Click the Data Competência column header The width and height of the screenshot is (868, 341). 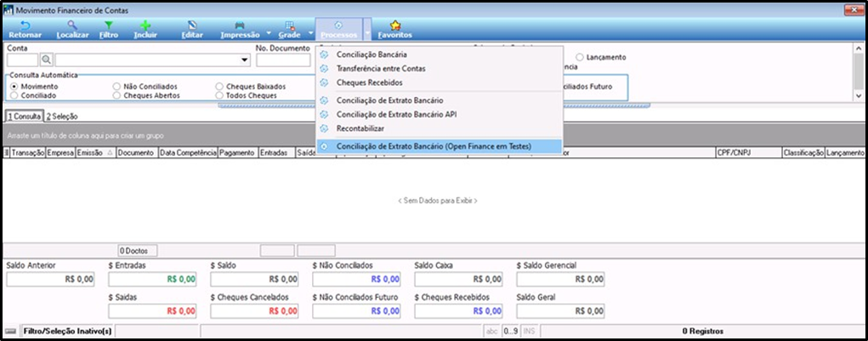click(188, 153)
